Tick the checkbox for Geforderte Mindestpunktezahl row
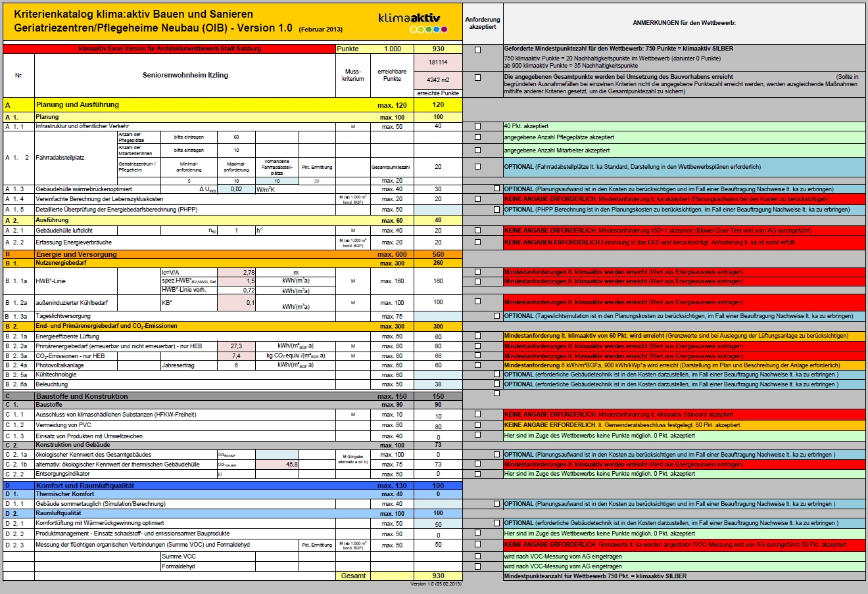Image resolution: width=868 pixels, height=594 pixels. pyautogui.click(x=478, y=50)
